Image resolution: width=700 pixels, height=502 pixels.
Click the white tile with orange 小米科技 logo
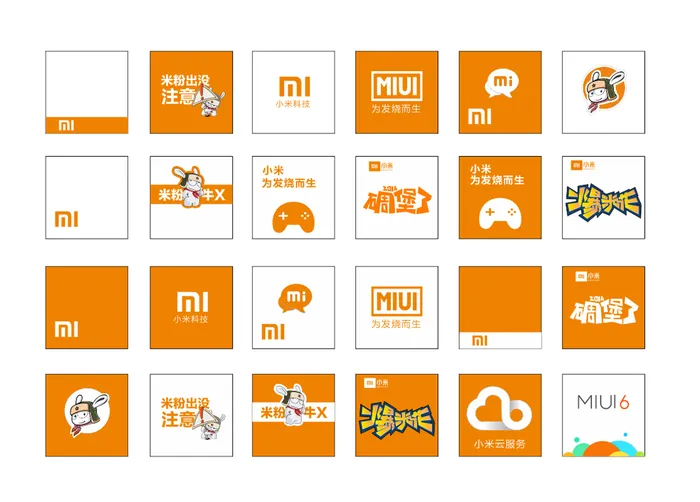293,92
